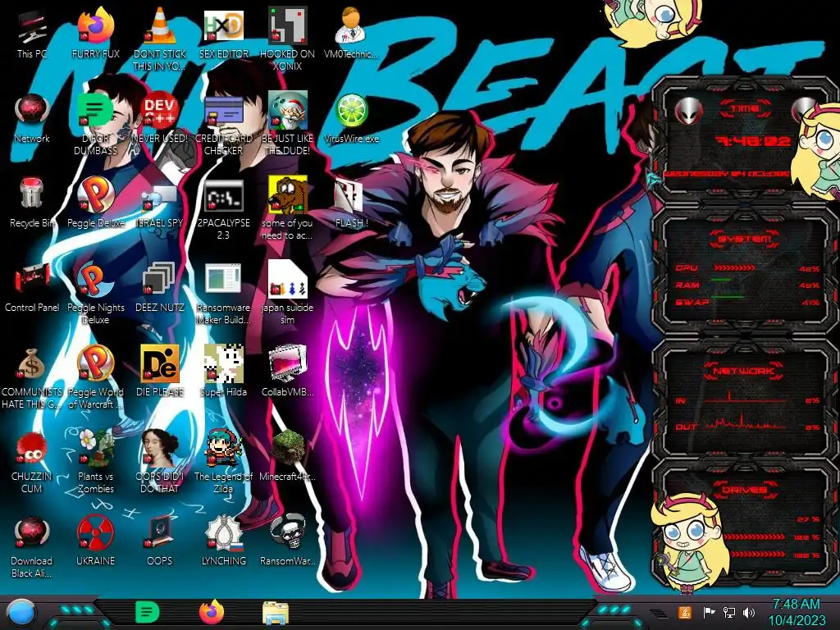The image size is (840, 630).
Task: Open the volume speaker tray icon
Action: (748, 612)
